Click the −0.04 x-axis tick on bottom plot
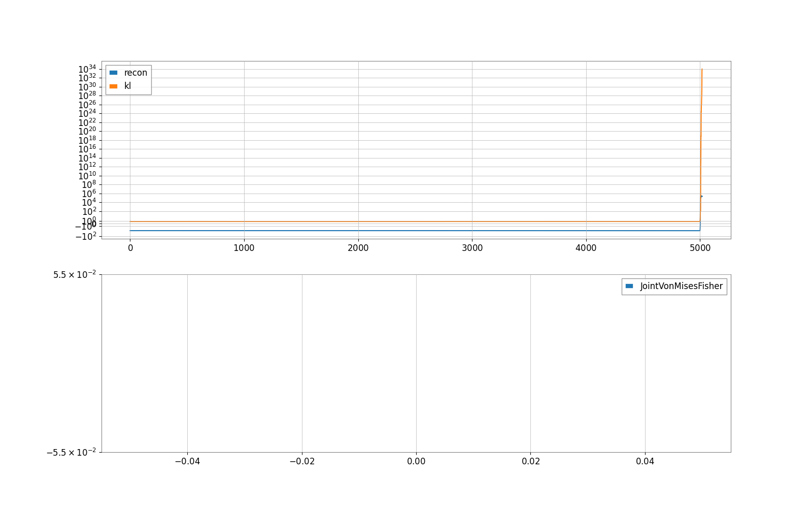 tap(187, 461)
